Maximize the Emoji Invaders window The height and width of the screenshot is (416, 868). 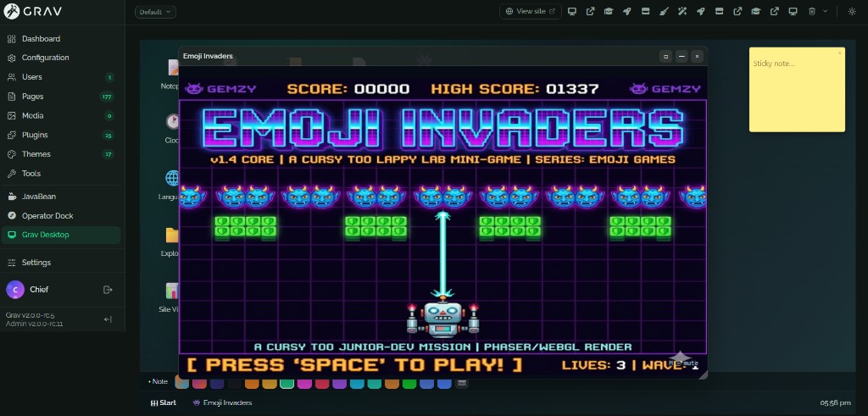666,56
